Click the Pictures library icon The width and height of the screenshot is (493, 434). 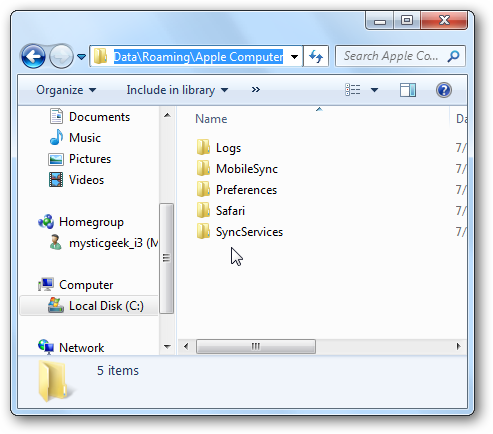pos(56,159)
